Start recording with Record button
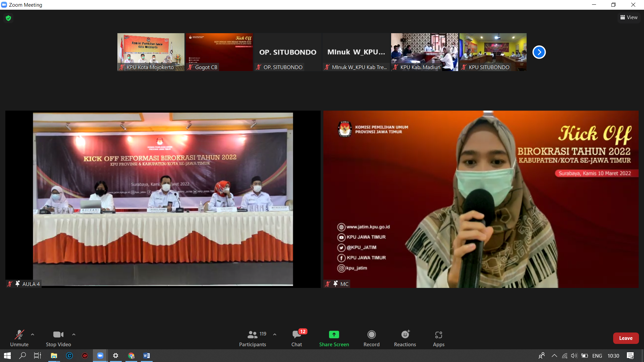 [371, 338]
